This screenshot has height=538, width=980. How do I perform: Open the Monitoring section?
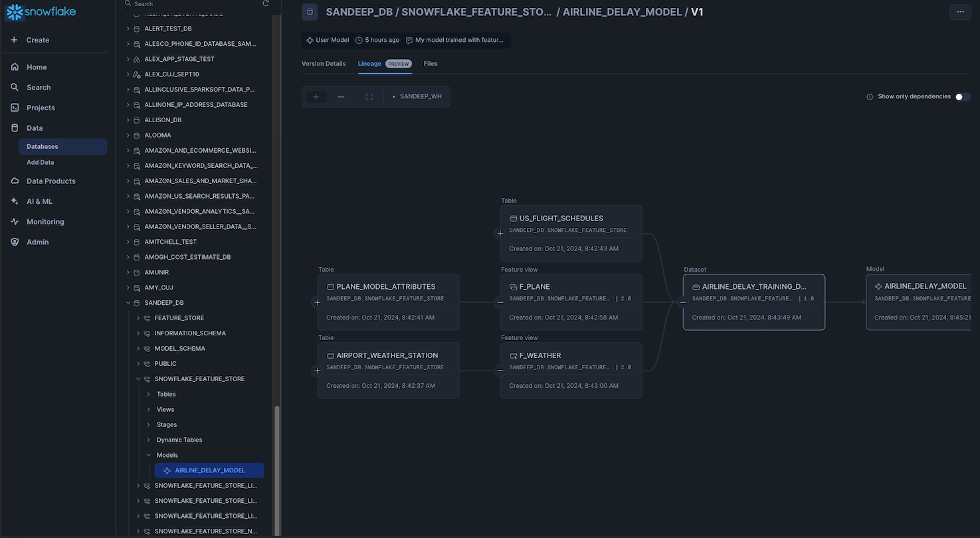44,221
